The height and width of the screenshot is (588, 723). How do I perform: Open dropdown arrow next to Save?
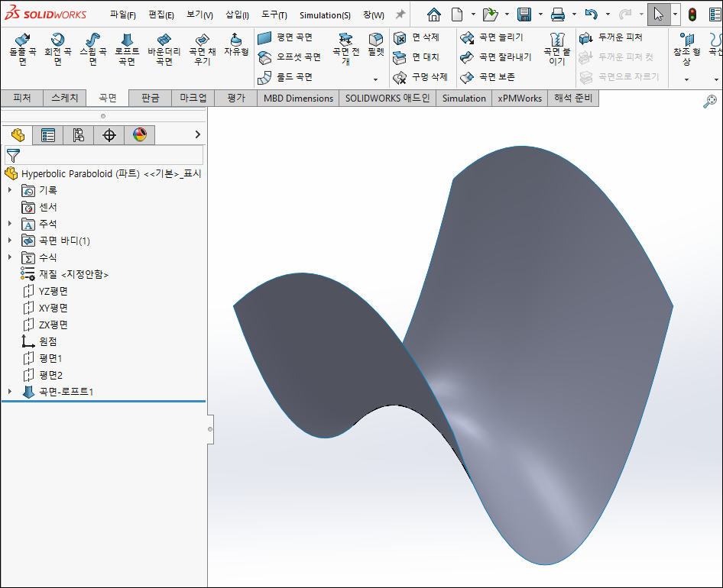[x=540, y=15]
